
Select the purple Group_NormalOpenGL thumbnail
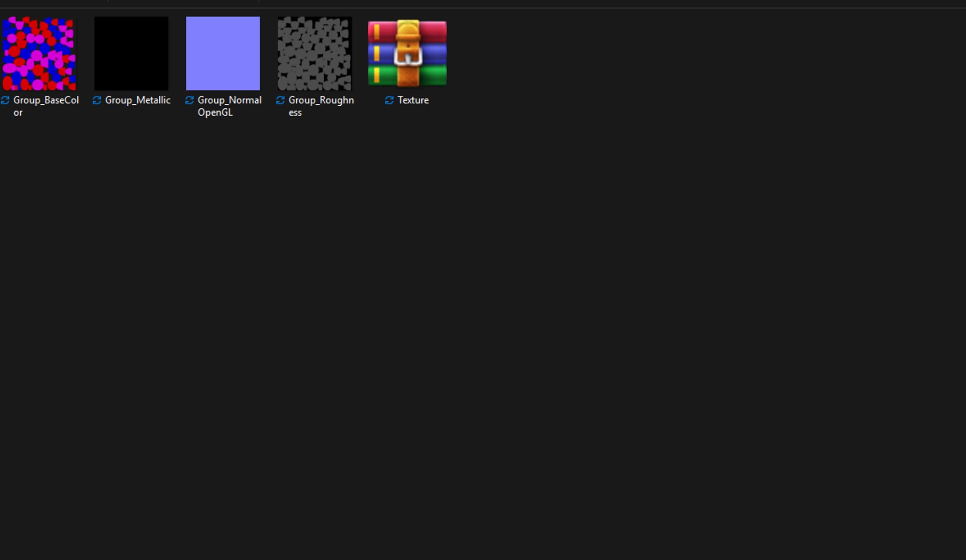(223, 53)
